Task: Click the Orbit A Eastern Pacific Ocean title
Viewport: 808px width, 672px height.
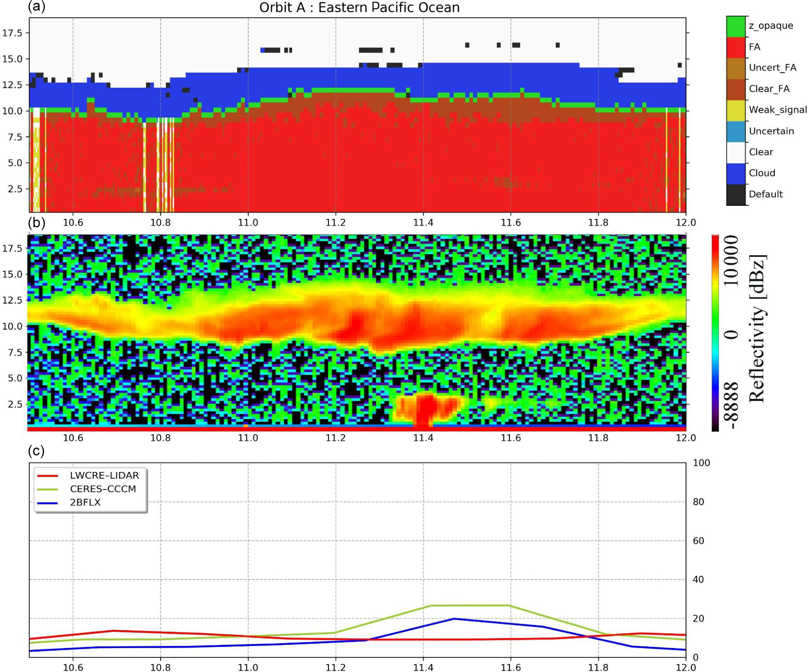Action: [359, 7]
